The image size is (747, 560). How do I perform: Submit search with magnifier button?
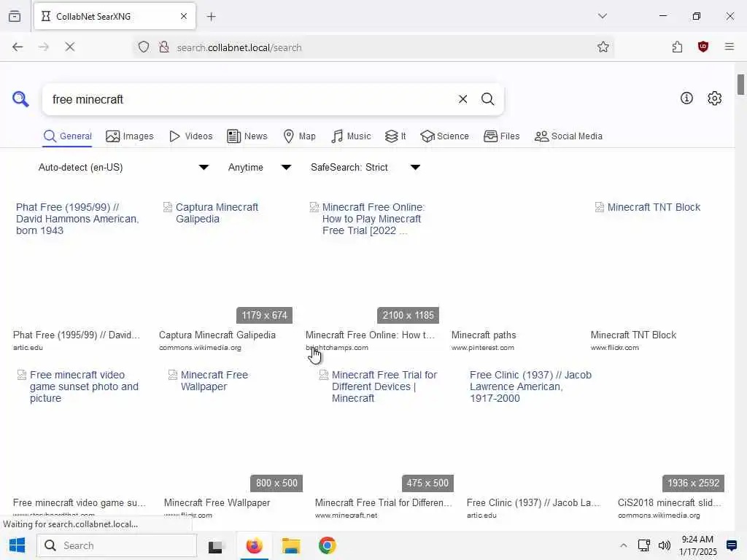[487, 99]
